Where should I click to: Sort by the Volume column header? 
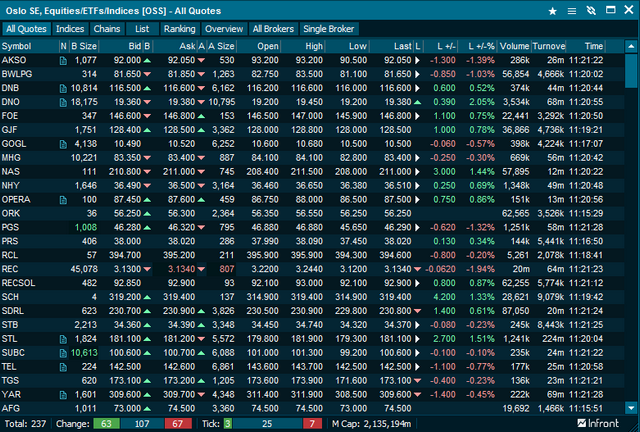tap(514, 46)
